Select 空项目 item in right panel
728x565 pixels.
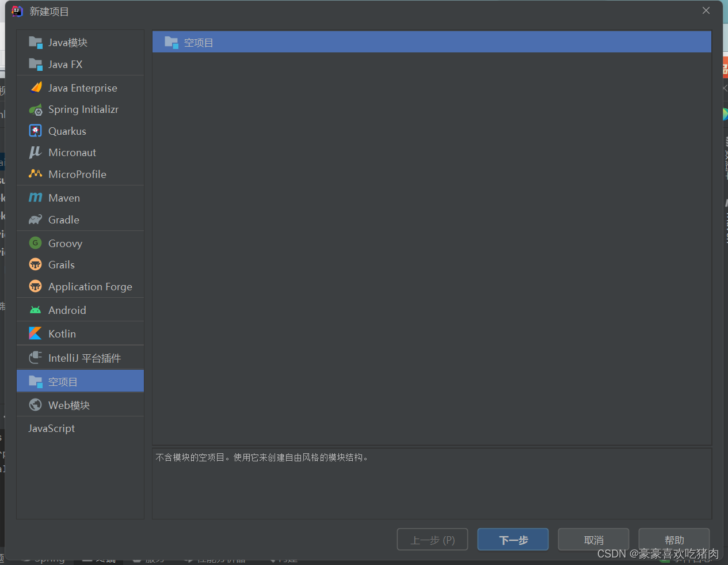(432, 42)
